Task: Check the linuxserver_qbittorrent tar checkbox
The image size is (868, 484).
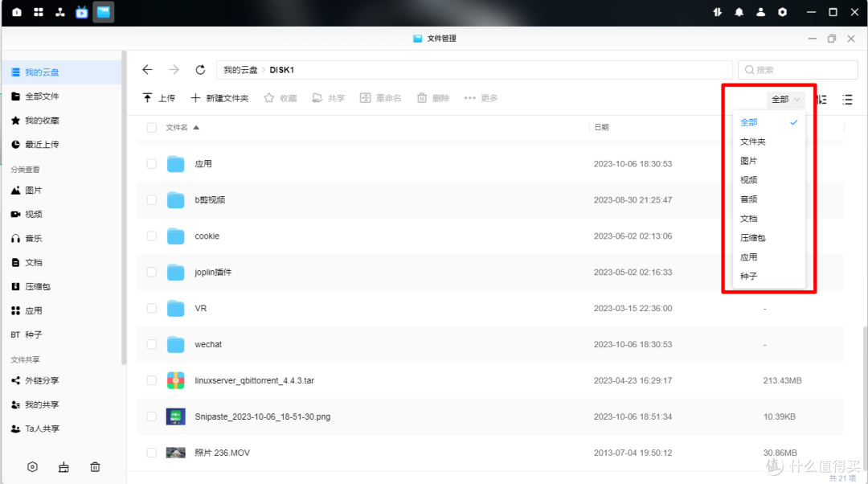Action: (x=152, y=380)
